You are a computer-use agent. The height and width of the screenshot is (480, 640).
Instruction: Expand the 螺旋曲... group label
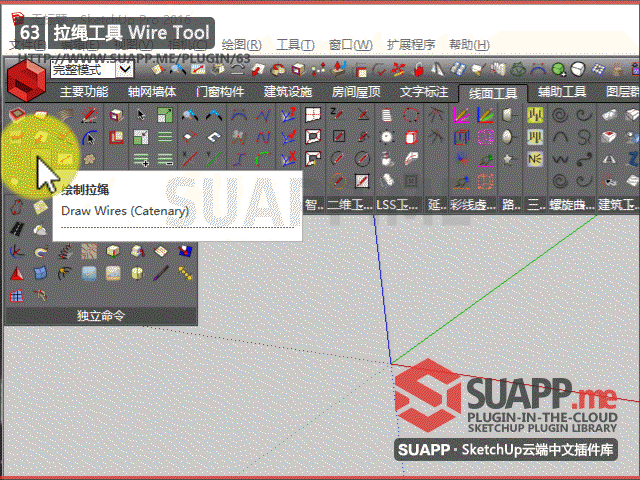(x=571, y=204)
